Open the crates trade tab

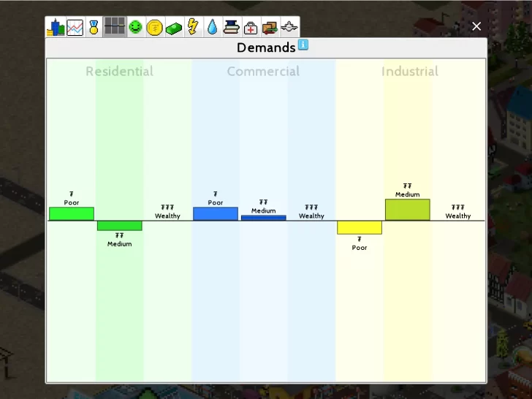coord(270,28)
